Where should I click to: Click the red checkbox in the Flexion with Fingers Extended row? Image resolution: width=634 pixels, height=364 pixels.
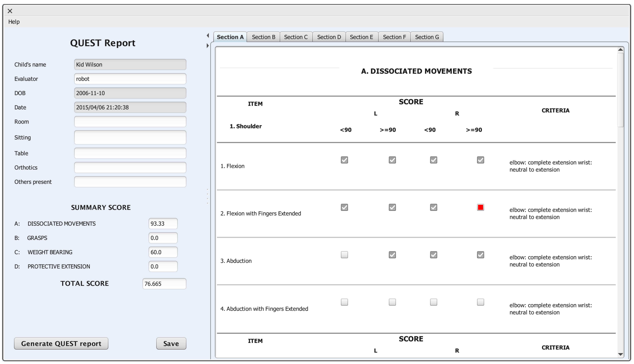pyautogui.click(x=480, y=207)
